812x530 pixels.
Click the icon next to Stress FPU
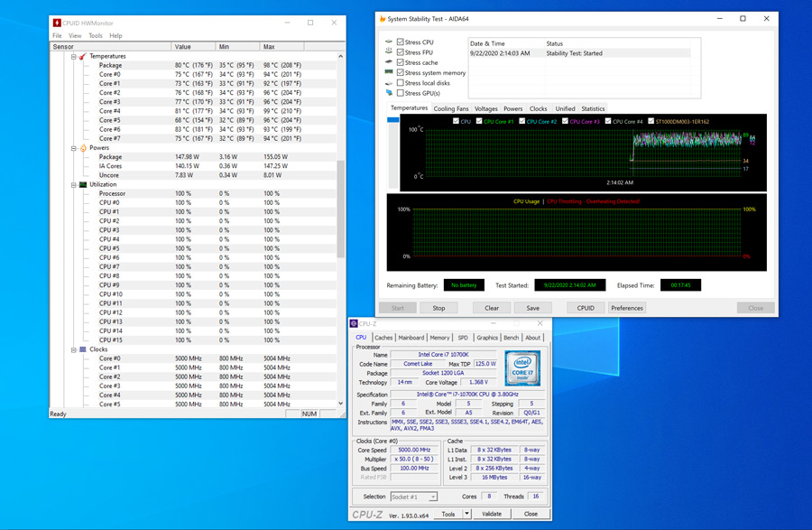coord(389,51)
